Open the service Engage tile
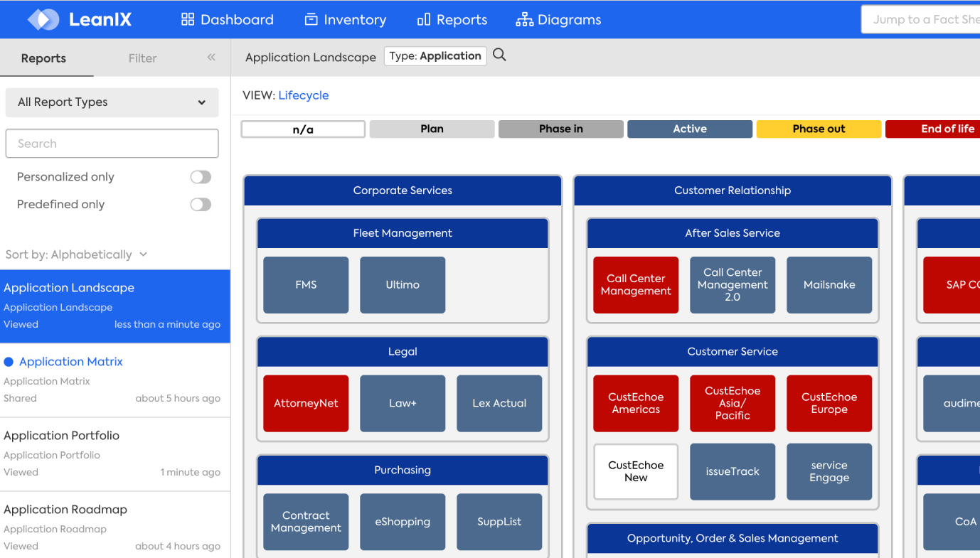Viewport: 980px width, 558px height. (x=829, y=472)
